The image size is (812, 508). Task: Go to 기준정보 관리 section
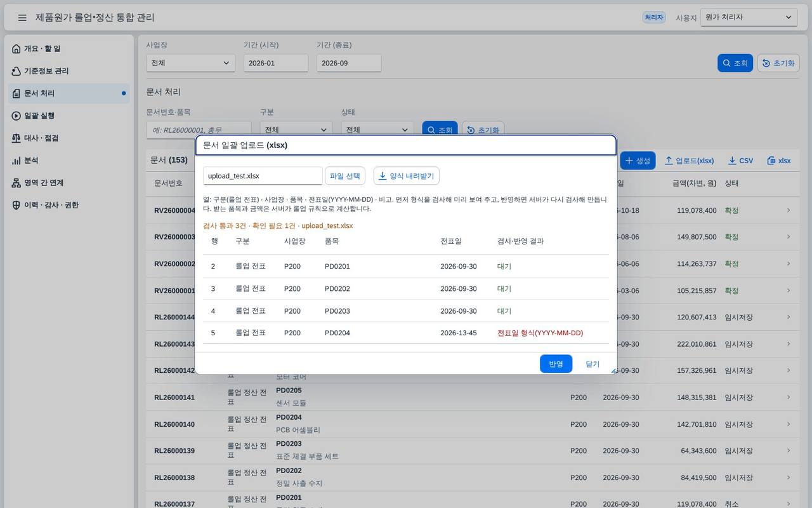pos(69,71)
